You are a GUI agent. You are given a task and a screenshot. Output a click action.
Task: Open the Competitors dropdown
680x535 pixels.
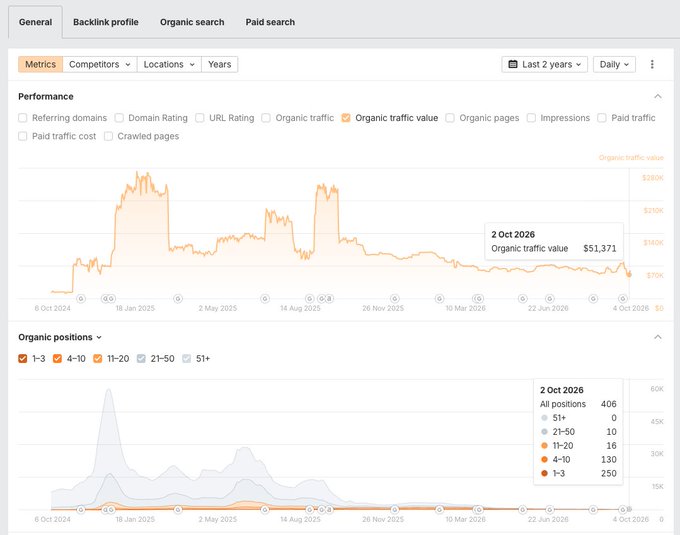coord(100,64)
